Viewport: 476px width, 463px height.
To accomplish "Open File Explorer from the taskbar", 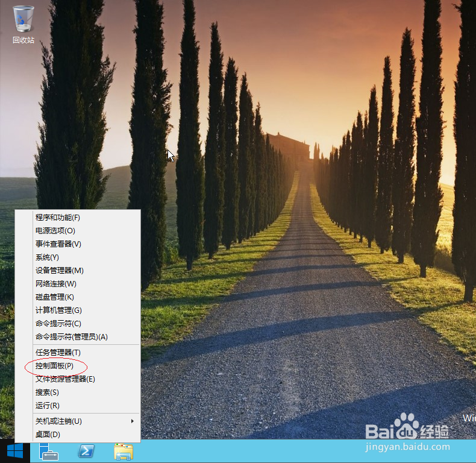I will [x=124, y=452].
